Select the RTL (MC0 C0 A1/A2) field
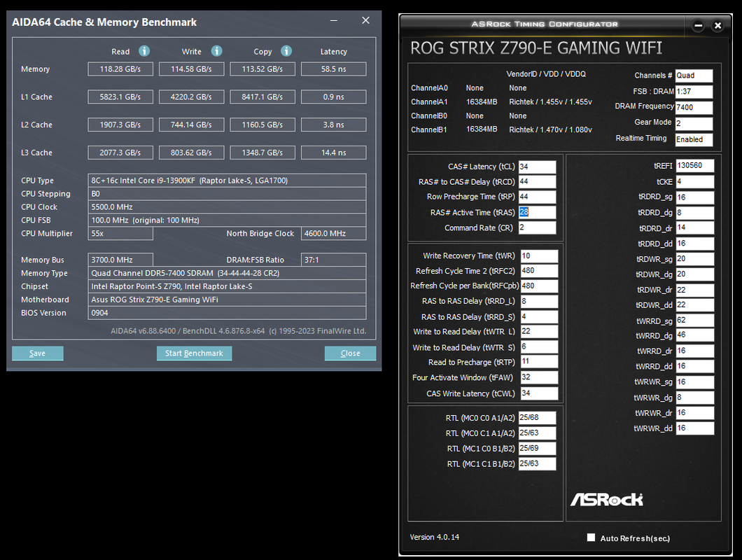The width and height of the screenshot is (742, 560). 537,418
